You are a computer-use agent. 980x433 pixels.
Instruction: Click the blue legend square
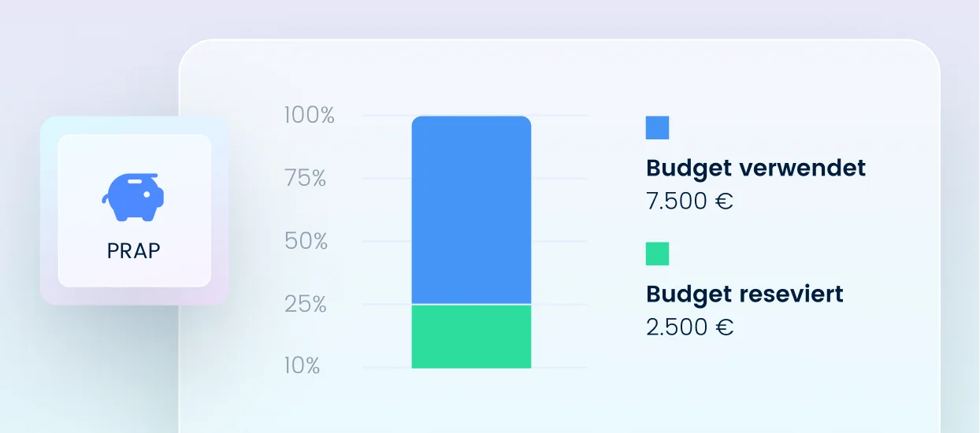657,128
